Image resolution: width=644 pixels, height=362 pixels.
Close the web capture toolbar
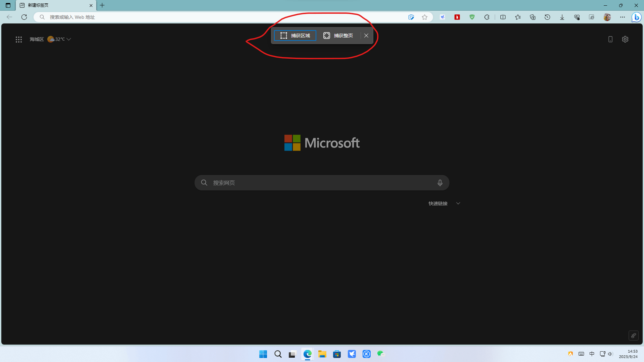pyautogui.click(x=366, y=36)
